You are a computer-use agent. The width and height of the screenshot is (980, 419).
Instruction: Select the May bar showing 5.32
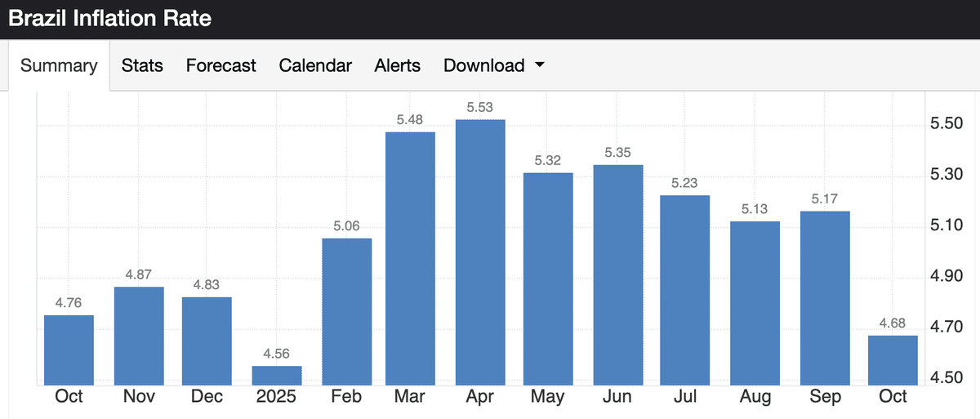click(548, 278)
